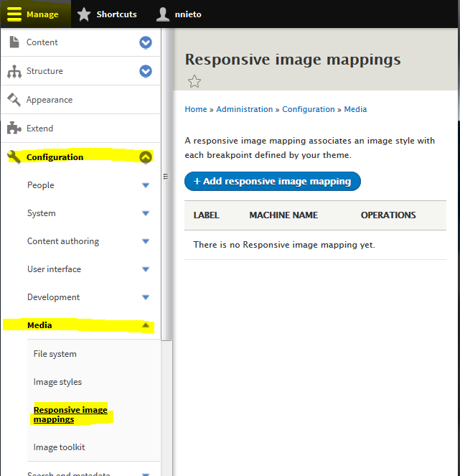Open the nnieto user menu

click(179, 14)
